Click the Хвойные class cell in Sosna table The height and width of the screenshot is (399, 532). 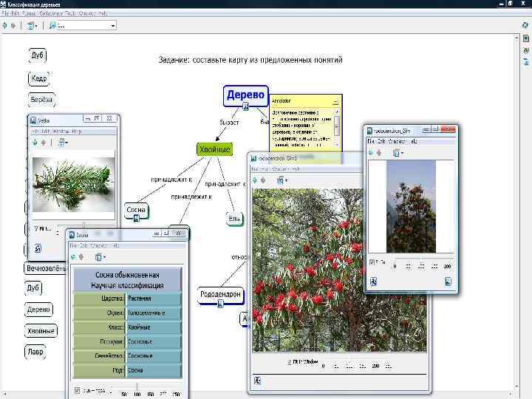pyautogui.click(x=154, y=327)
